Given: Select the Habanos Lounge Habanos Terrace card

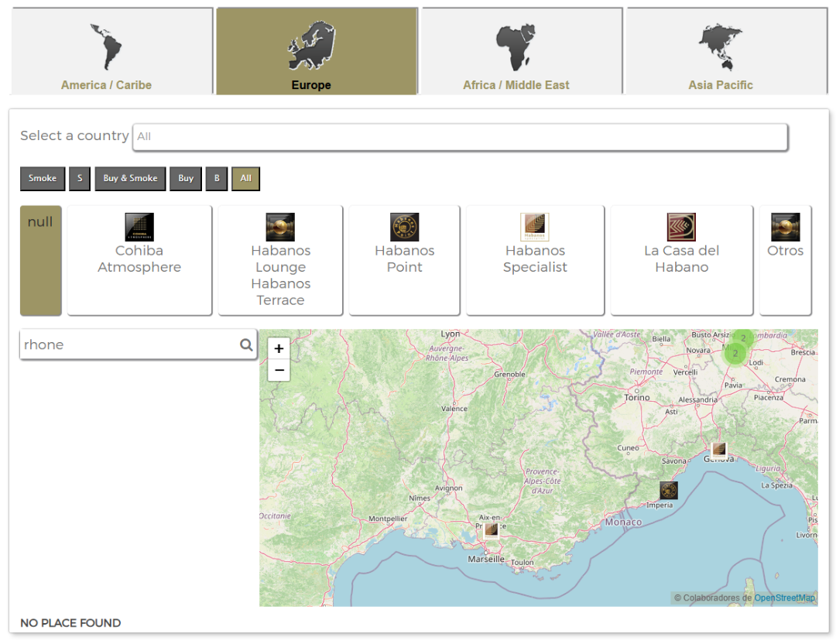Looking at the screenshot, I should [x=280, y=260].
